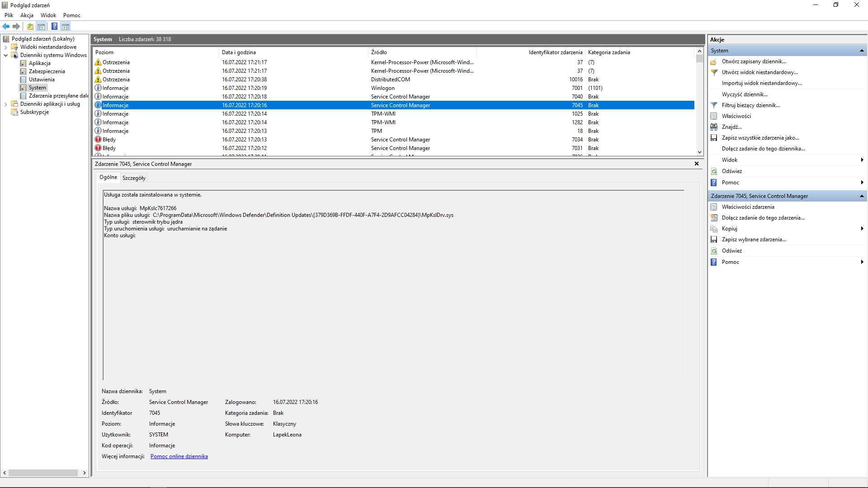Click the Właściwości zdarzenia icon

click(714, 207)
